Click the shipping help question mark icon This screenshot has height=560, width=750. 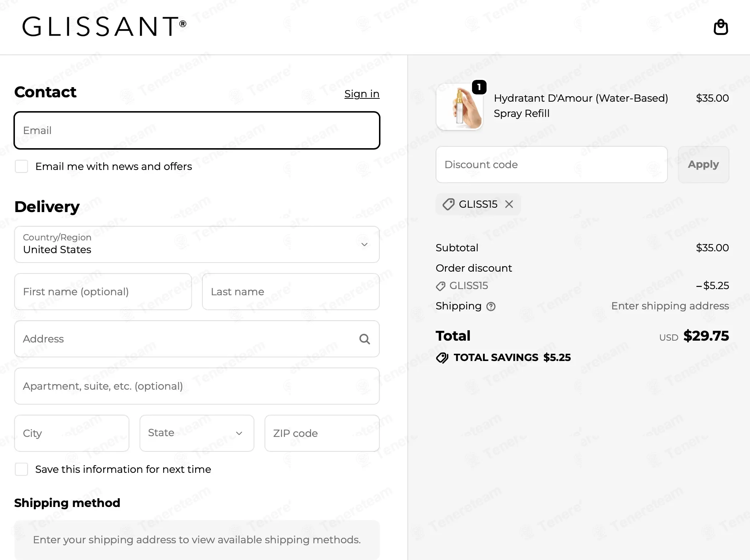(x=491, y=307)
